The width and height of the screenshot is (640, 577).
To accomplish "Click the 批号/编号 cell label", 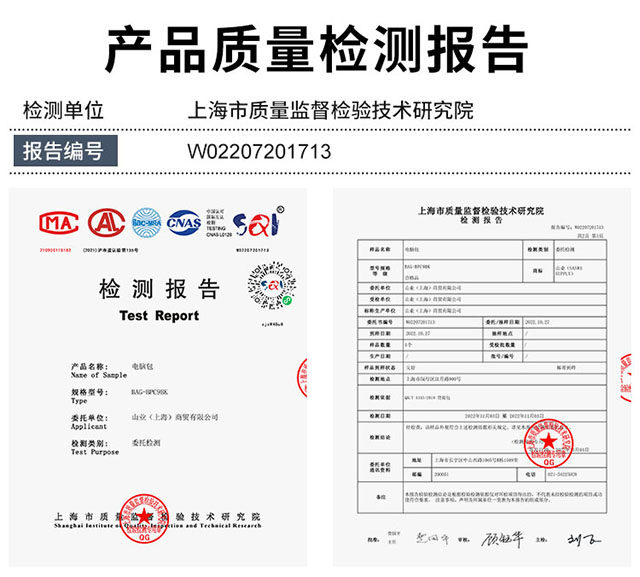I will click(x=502, y=356).
